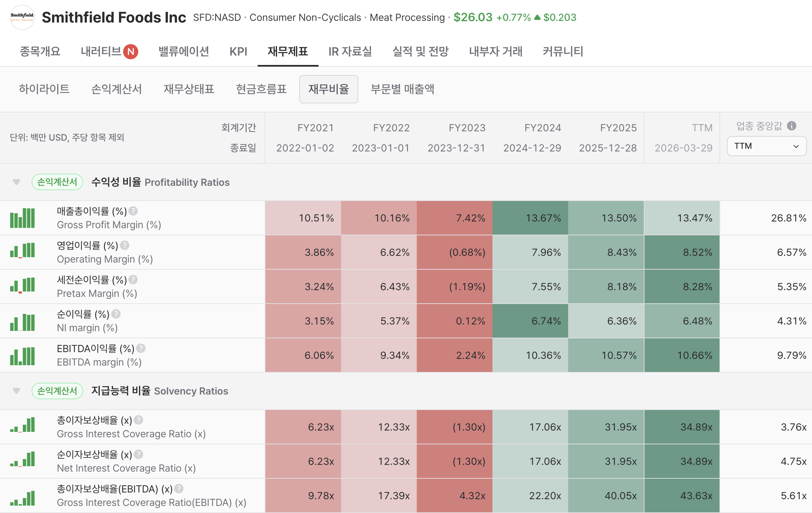Collapse the Solvency Ratios section

(x=16, y=391)
